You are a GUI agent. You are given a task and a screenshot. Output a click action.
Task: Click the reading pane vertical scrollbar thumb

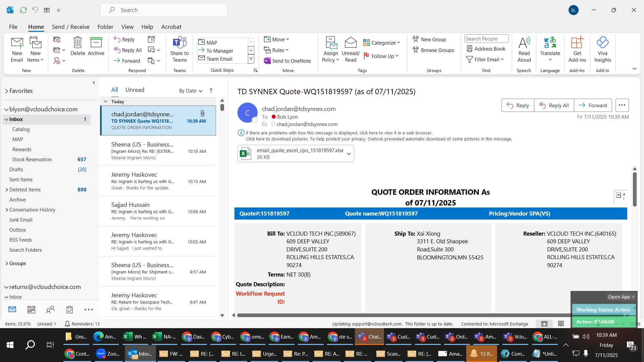[x=635, y=189]
